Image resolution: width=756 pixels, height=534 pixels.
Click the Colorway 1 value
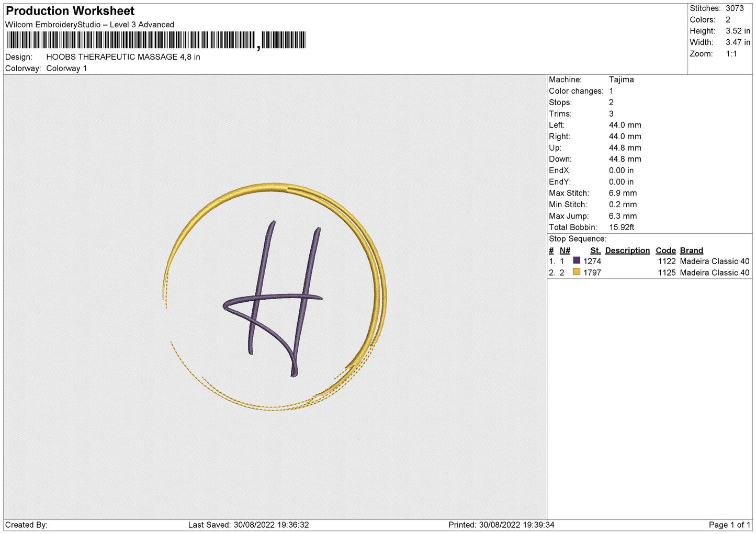pyautogui.click(x=66, y=69)
